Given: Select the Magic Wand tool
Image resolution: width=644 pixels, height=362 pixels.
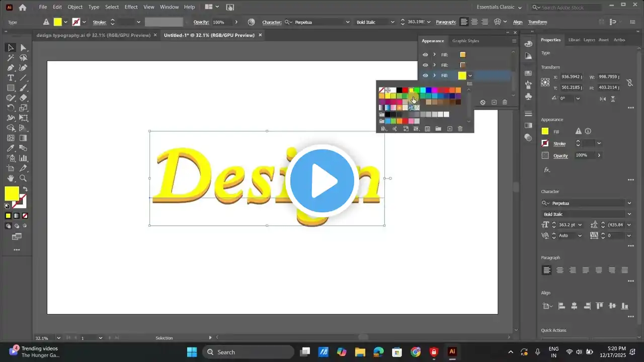Looking at the screenshot, I should [x=11, y=58].
